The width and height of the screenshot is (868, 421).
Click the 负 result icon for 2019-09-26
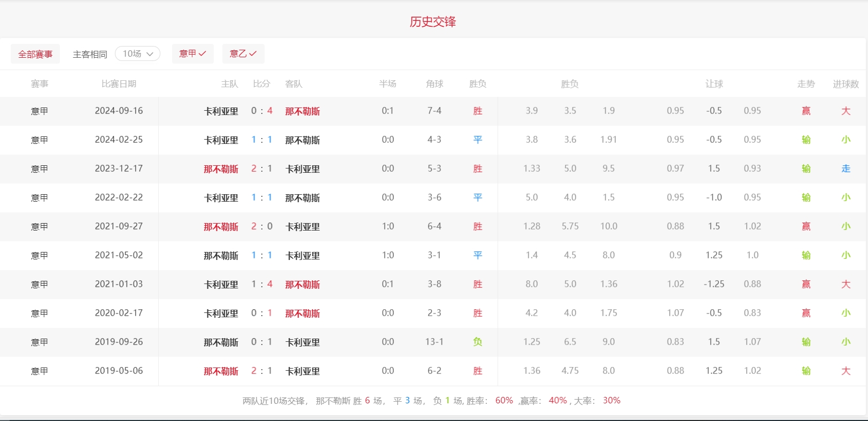[478, 342]
